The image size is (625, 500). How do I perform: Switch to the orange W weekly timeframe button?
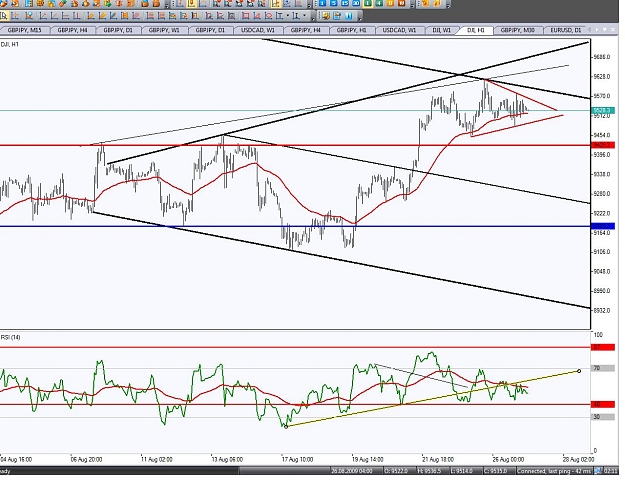click(x=401, y=3)
